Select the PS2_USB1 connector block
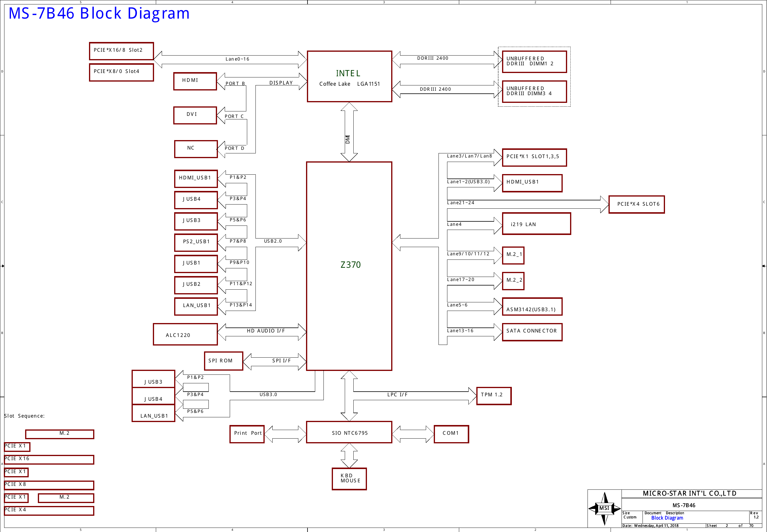Image resolution: width=767 pixels, height=532 pixels. pos(196,242)
